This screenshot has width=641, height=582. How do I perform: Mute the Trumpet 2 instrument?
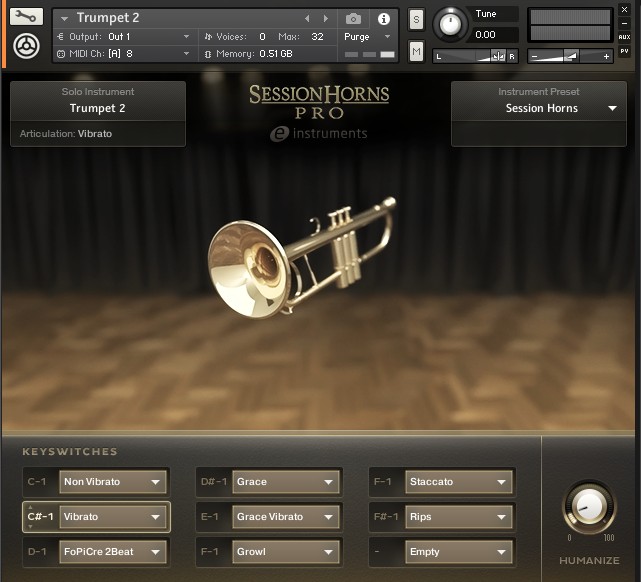(416, 51)
